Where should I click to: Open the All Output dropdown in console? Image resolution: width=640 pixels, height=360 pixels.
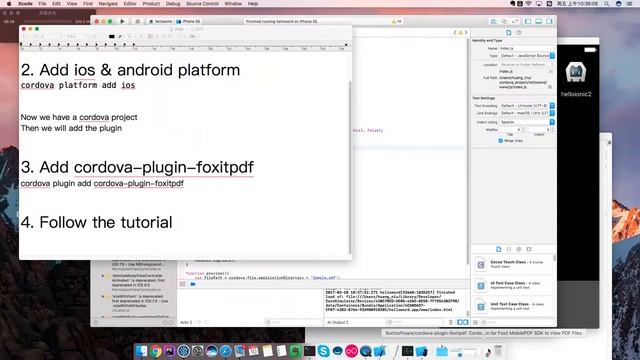point(338,322)
